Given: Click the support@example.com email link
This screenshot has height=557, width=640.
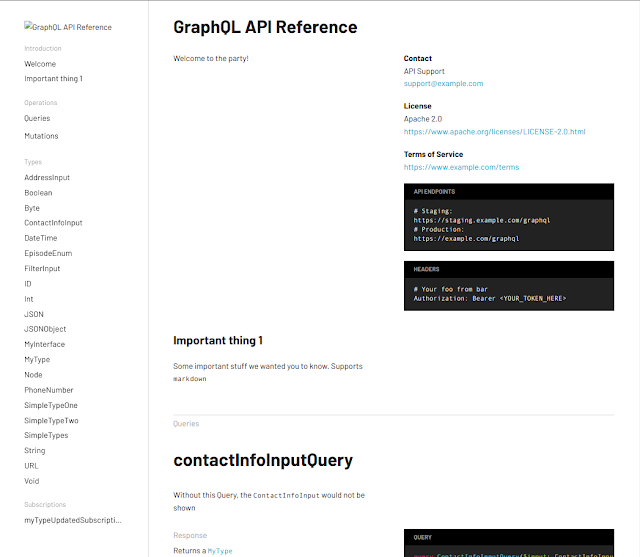Looking at the screenshot, I should (443, 84).
